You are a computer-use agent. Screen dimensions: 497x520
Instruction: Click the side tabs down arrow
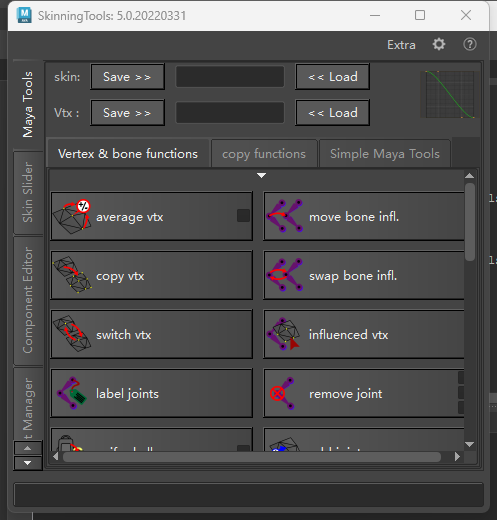click(x=28, y=463)
